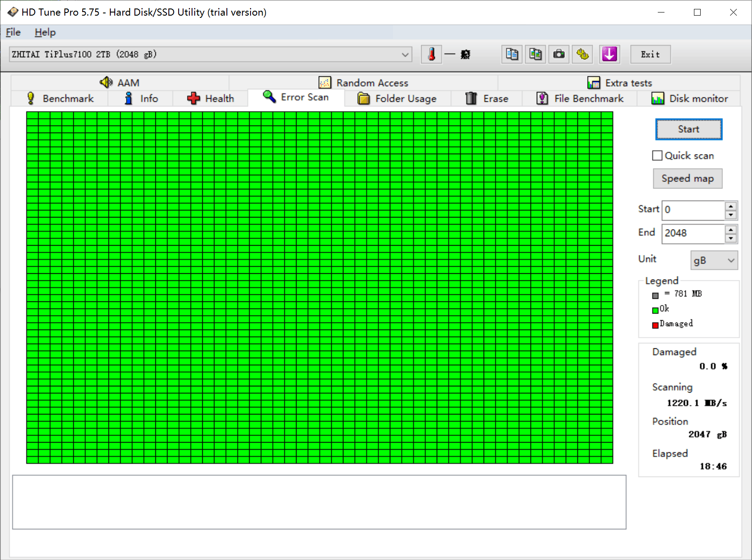Click the 2047 gB position value
This screenshot has height=560, width=752.
(x=707, y=434)
